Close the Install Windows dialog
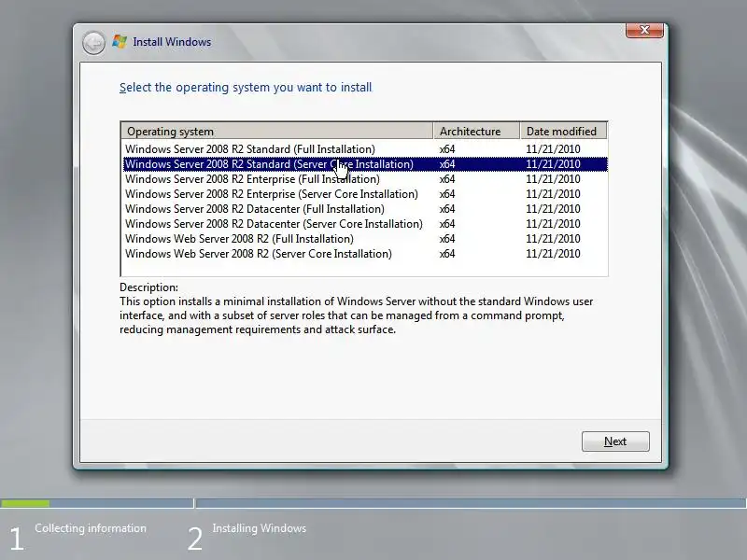 [644, 30]
